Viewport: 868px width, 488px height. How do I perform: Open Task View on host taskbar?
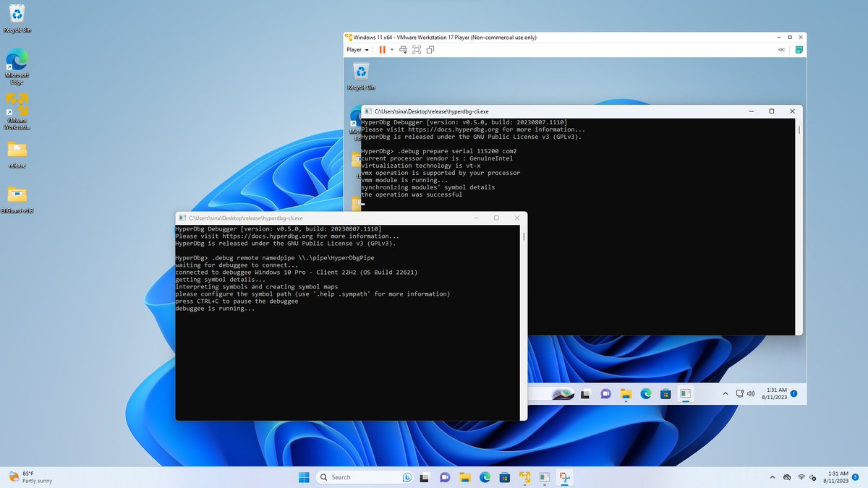tap(426, 477)
